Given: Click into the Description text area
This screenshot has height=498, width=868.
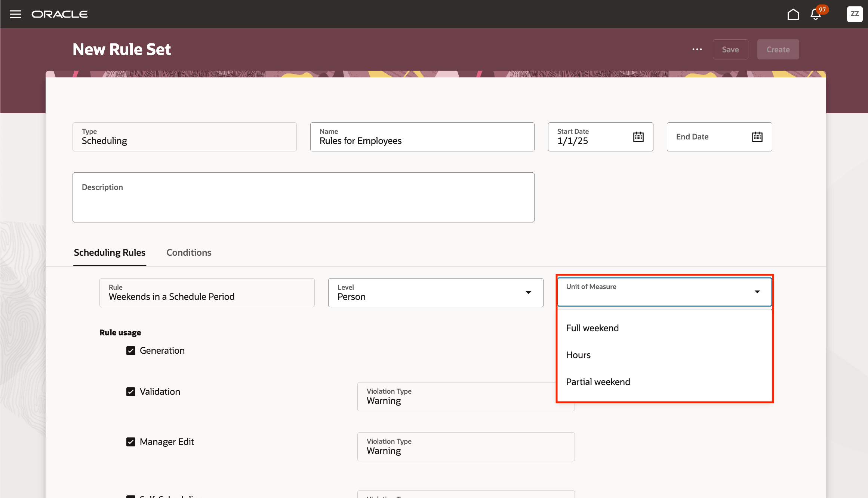Looking at the screenshot, I should tap(303, 202).
